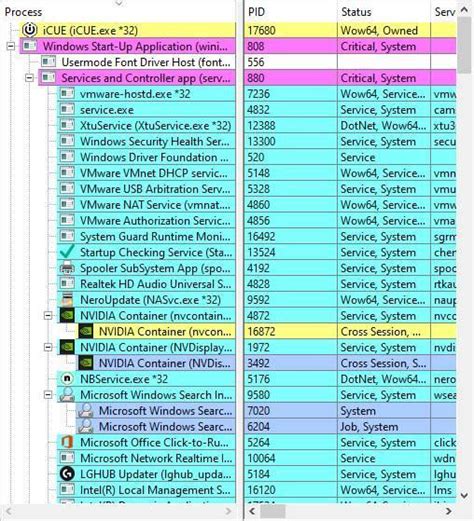Click PID cell 12388
474x521 pixels.
tap(291, 125)
